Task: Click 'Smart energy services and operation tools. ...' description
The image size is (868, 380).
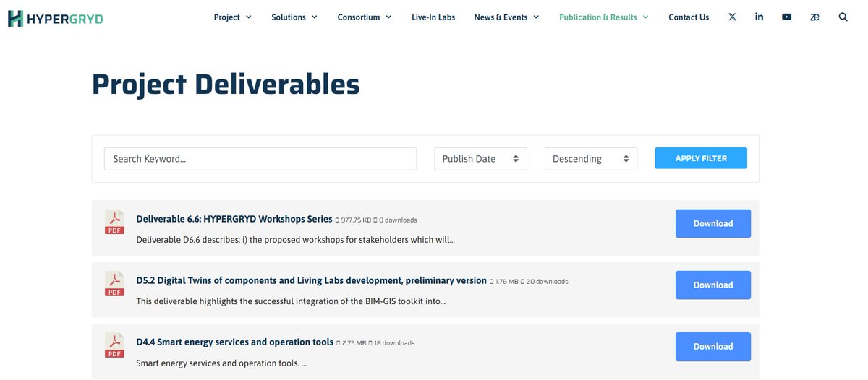Action: coord(221,363)
